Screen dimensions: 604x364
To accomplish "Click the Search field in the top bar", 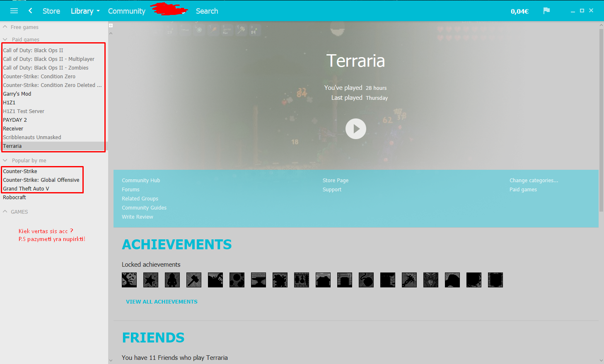I will [x=207, y=11].
